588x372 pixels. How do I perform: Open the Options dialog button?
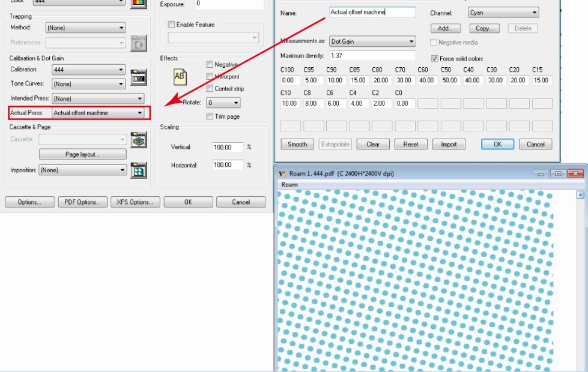coord(29,202)
